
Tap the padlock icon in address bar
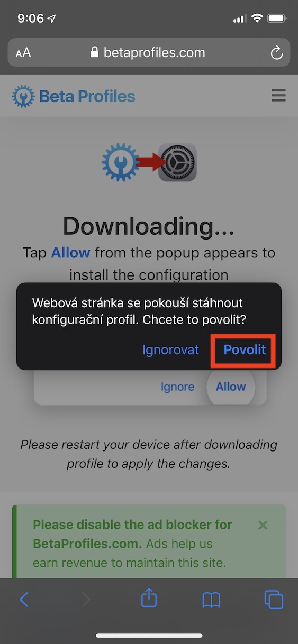point(95,52)
